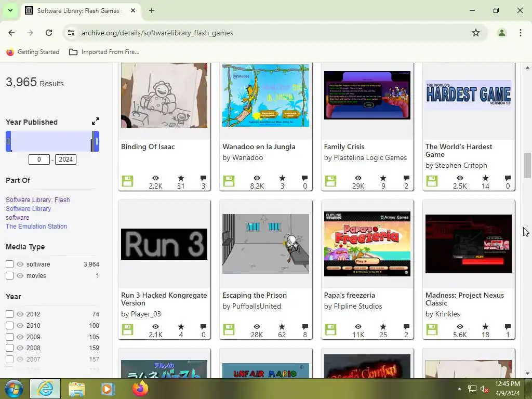Check the movies media type checkbox
This screenshot has width=532, height=399.
point(9,275)
